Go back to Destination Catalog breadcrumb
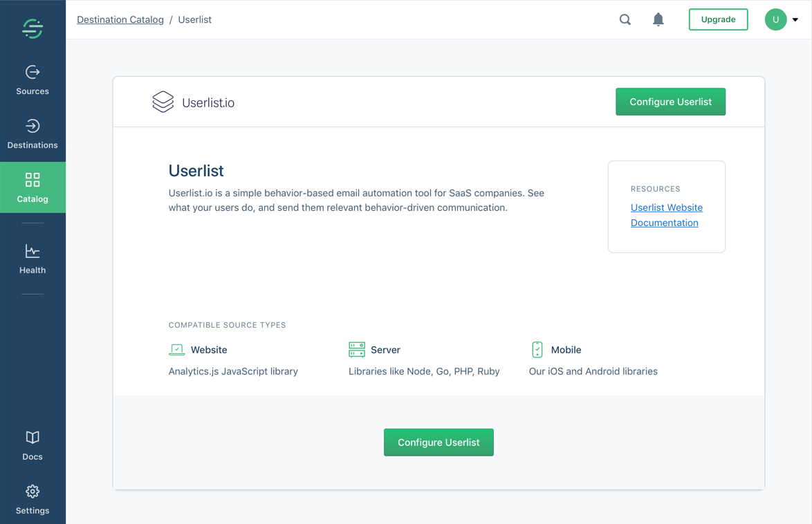This screenshot has width=812, height=524. pyautogui.click(x=120, y=19)
